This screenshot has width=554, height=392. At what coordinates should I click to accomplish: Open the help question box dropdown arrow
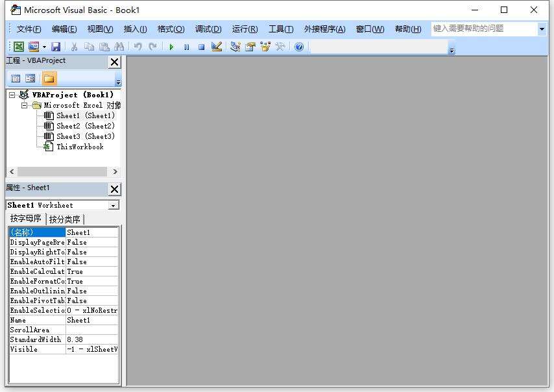point(542,29)
